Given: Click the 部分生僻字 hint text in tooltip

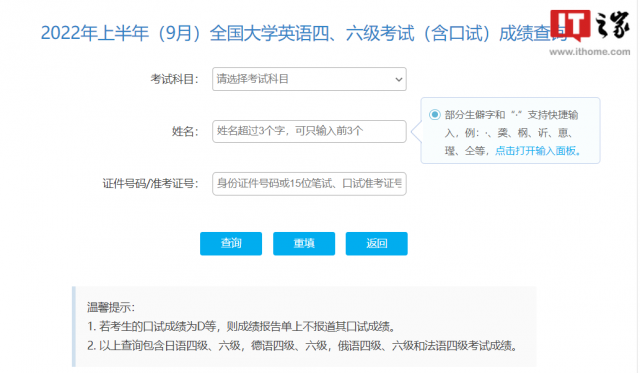Looking at the screenshot, I should pyautogui.click(x=511, y=133).
